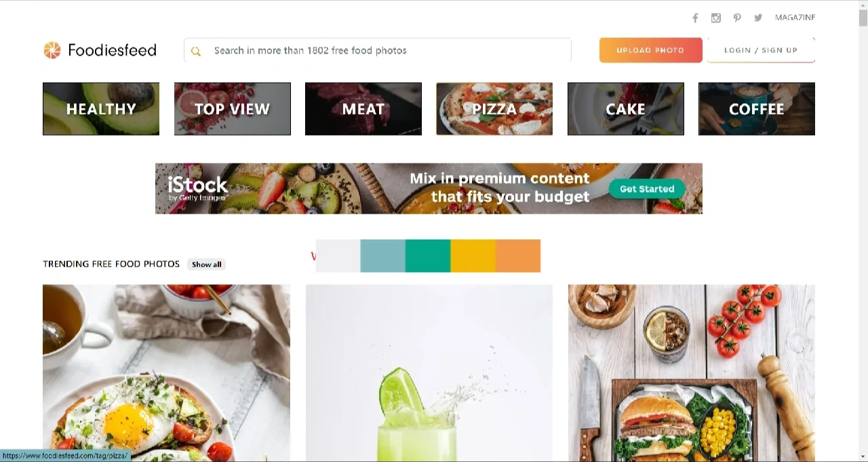Browse the Pizza category
The height and width of the screenshot is (462, 868).
[494, 109]
